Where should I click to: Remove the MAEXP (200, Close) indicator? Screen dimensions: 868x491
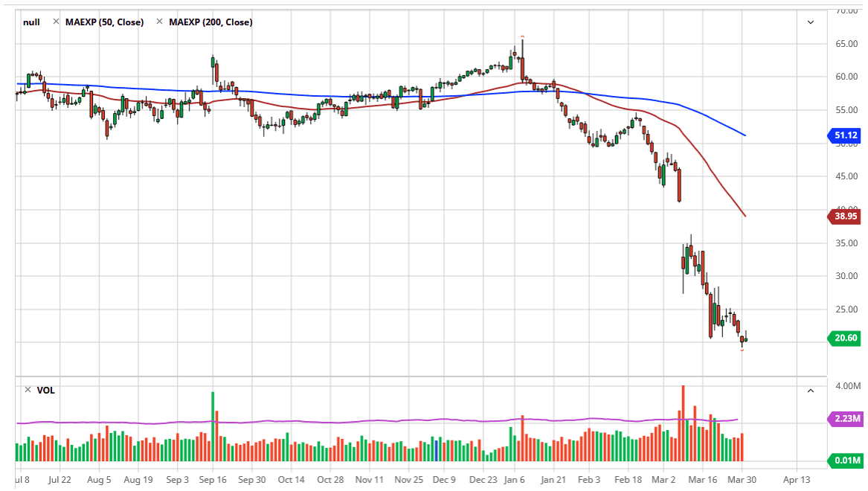(x=159, y=22)
